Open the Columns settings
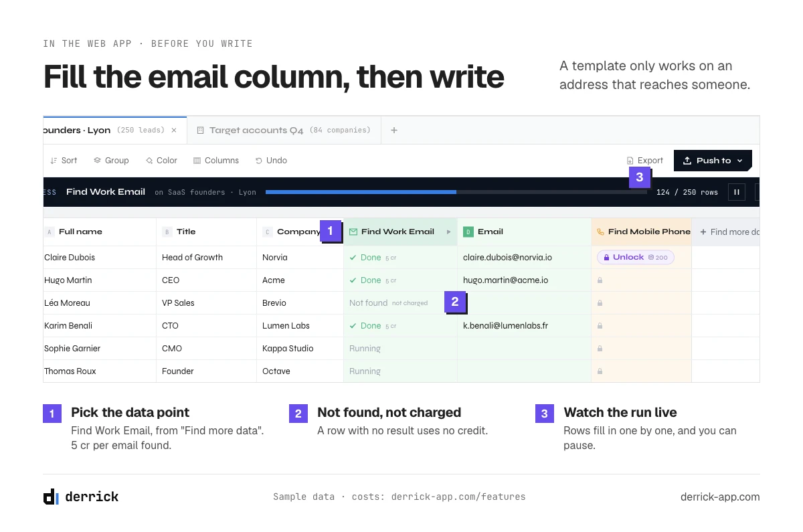 tap(216, 161)
